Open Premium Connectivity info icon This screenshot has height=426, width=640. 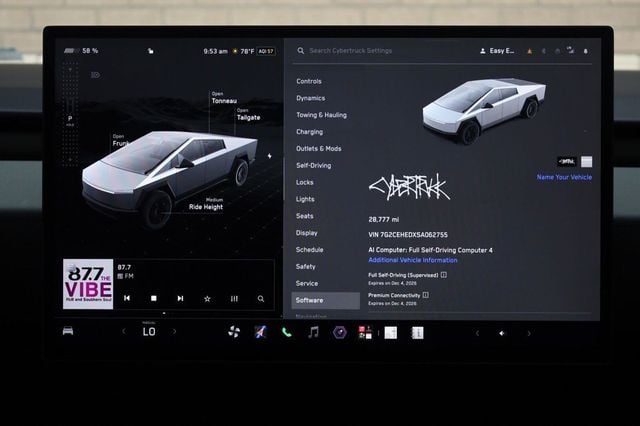[425, 295]
